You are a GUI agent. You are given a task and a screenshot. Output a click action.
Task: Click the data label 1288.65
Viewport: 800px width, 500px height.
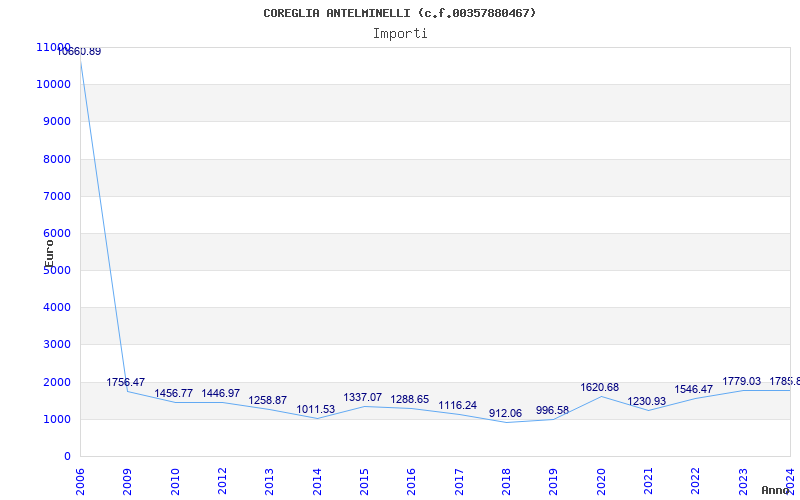point(410,399)
